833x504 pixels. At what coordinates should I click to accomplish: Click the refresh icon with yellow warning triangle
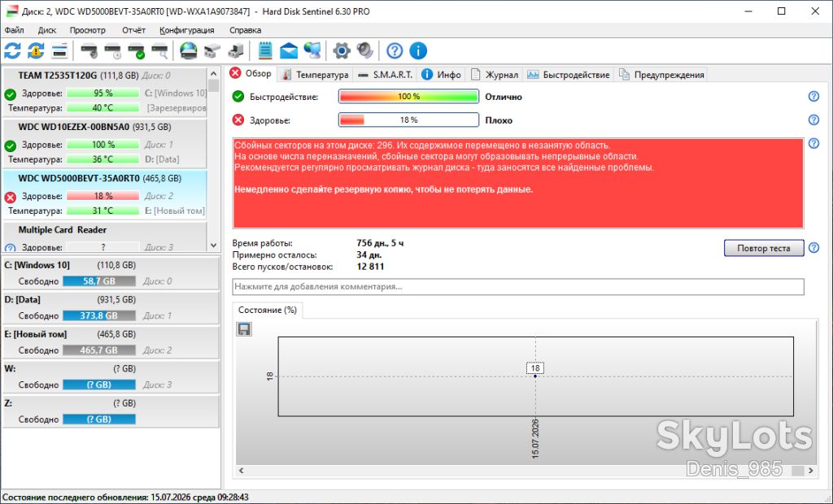(x=36, y=51)
